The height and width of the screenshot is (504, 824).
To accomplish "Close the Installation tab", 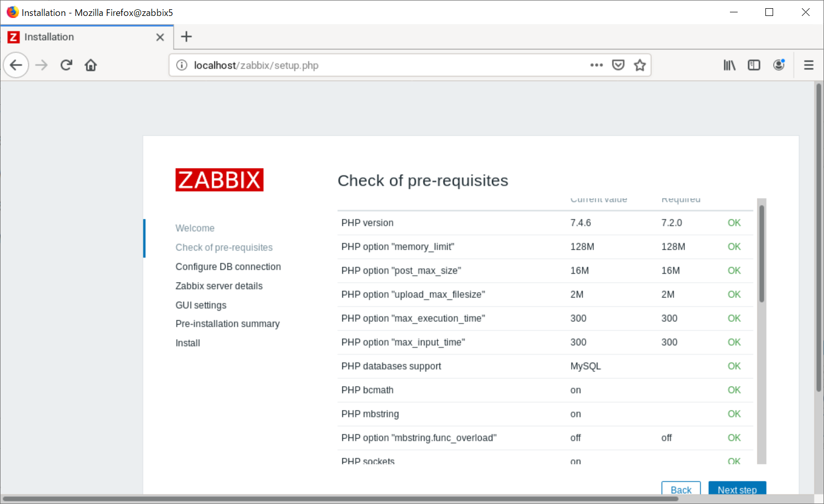I will tap(160, 37).
